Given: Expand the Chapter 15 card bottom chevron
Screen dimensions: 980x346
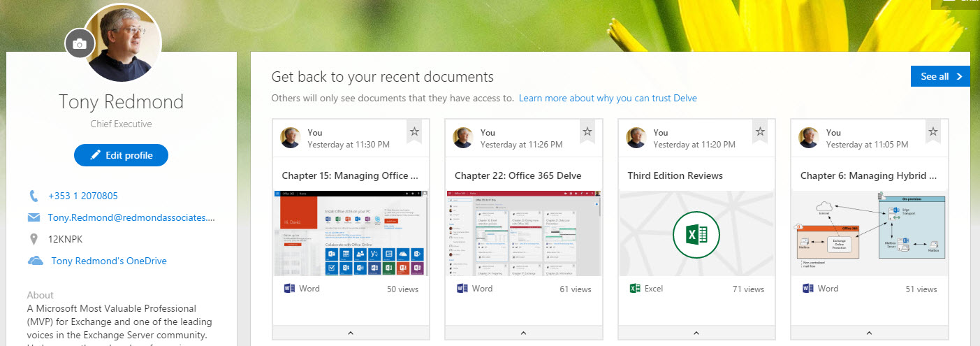Looking at the screenshot, I should pyautogui.click(x=351, y=333).
